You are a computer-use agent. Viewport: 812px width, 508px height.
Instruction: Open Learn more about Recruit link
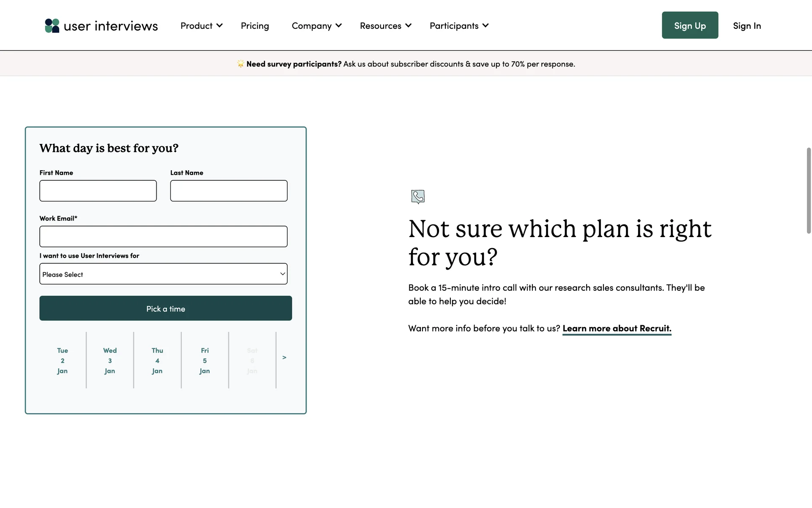click(617, 329)
